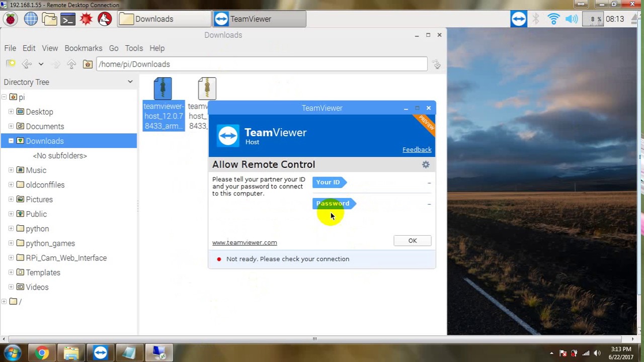This screenshot has width=644, height=362.
Task: Click the jump-to-path go icon
Action: coord(437,64)
